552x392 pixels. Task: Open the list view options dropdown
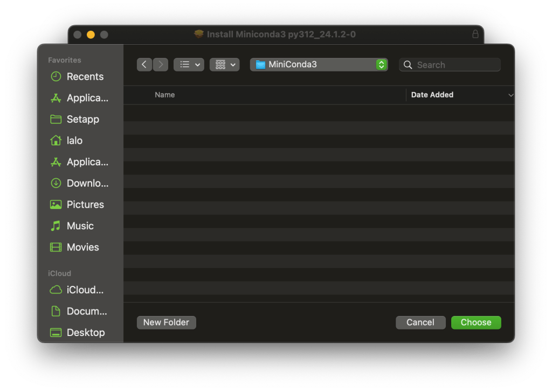click(188, 65)
